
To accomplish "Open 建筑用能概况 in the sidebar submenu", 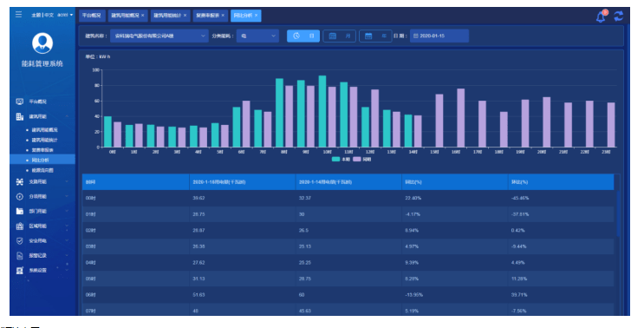I will click(45, 130).
